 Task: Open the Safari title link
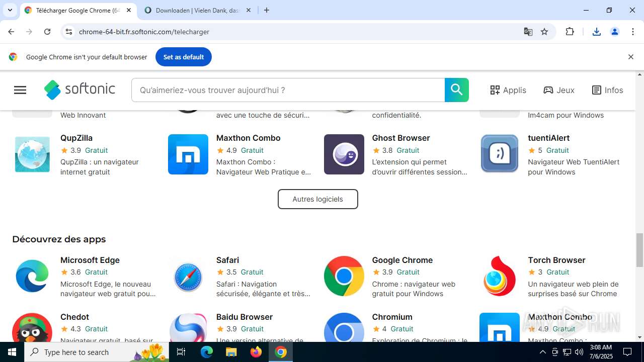pyautogui.click(x=227, y=260)
